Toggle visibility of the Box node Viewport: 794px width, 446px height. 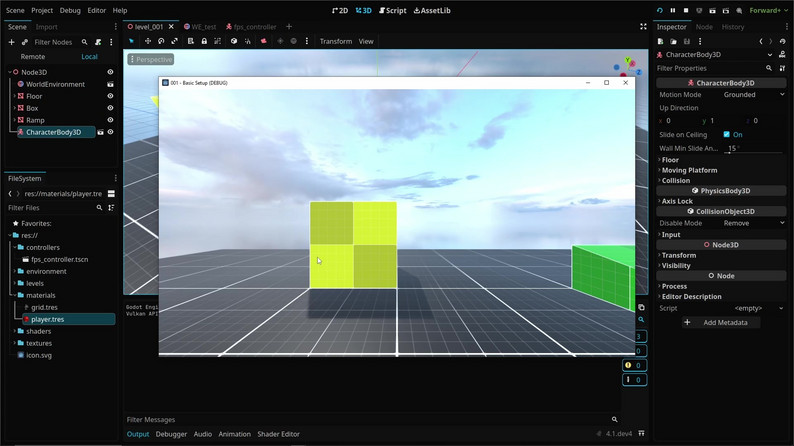click(110, 108)
